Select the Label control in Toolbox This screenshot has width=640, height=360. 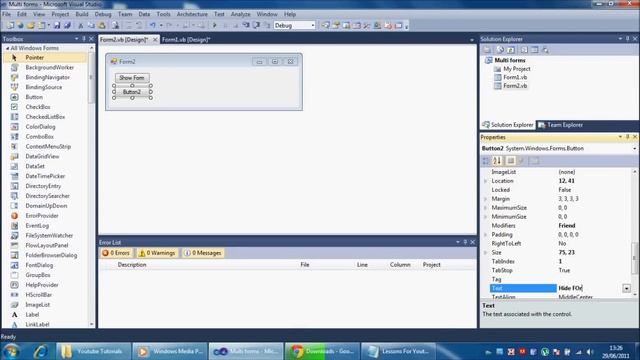click(45, 314)
